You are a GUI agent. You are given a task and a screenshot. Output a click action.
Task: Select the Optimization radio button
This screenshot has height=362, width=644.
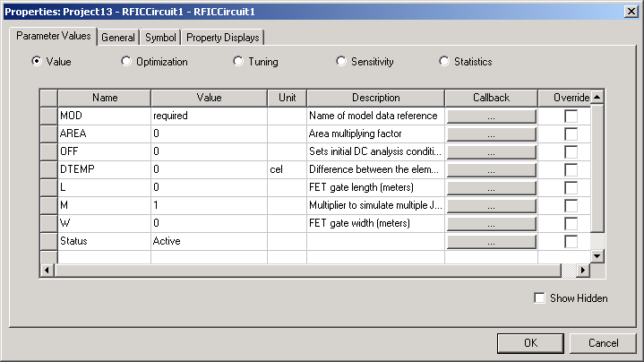pyautogui.click(x=126, y=62)
